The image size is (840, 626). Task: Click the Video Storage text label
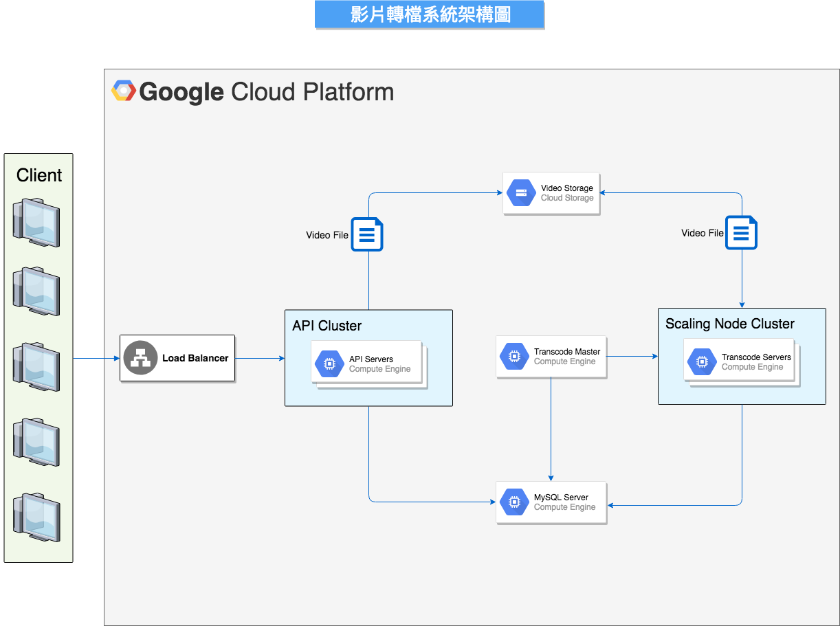[x=566, y=188]
